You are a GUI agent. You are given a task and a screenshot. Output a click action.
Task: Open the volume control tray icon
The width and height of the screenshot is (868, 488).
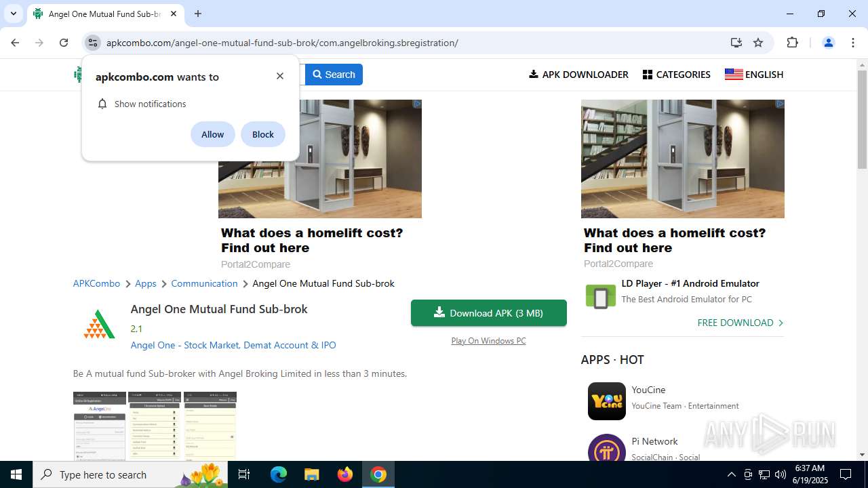point(781,474)
